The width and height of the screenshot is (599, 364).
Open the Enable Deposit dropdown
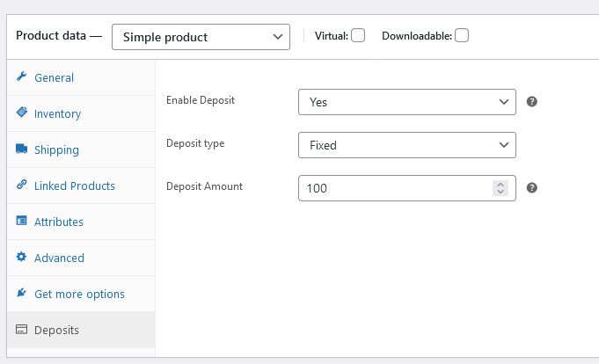click(407, 102)
